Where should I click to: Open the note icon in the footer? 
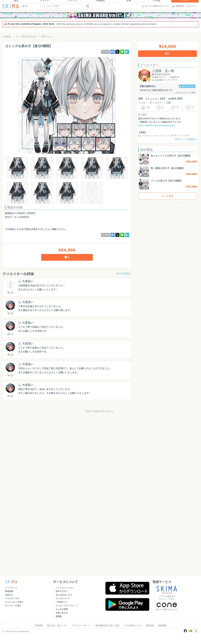coord(185,631)
